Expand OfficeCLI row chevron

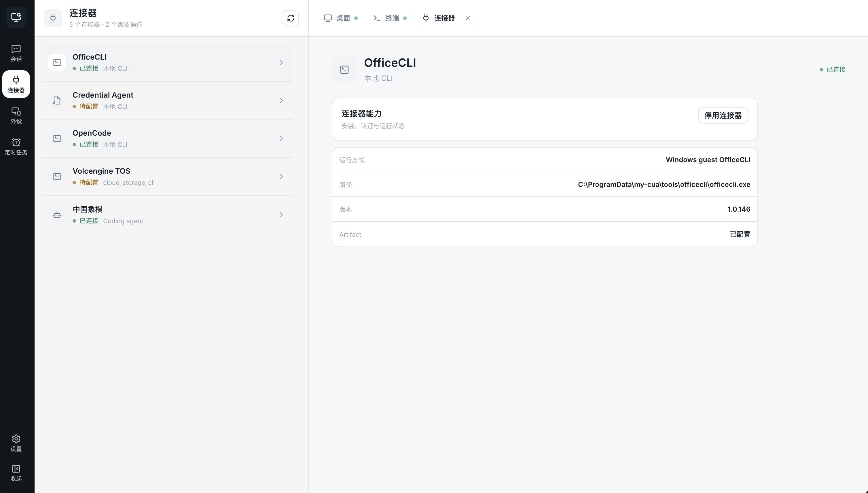tap(281, 63)
